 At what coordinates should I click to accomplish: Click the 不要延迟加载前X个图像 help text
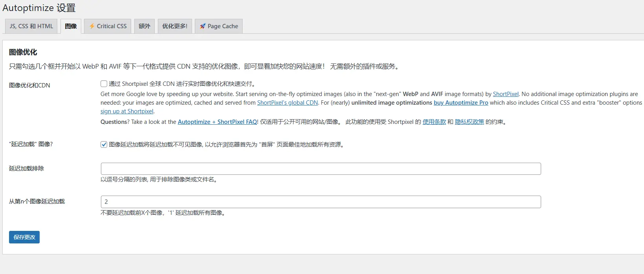[163, 213]
